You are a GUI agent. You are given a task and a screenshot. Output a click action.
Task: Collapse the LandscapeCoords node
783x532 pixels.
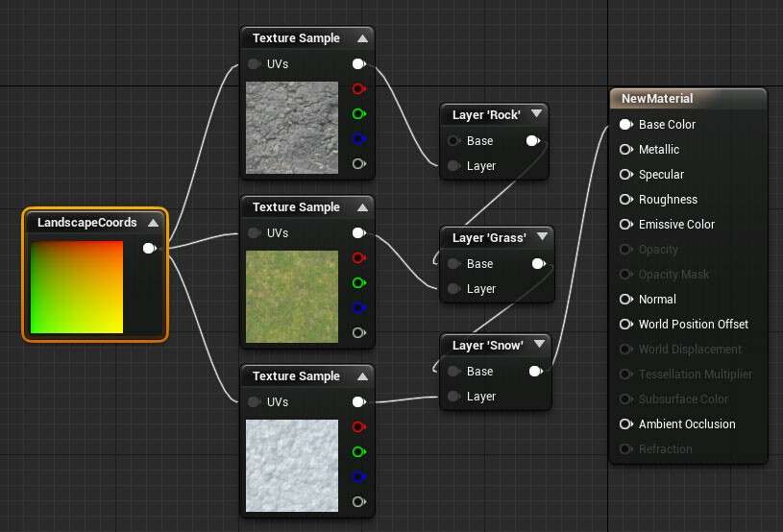pos(153,223)
